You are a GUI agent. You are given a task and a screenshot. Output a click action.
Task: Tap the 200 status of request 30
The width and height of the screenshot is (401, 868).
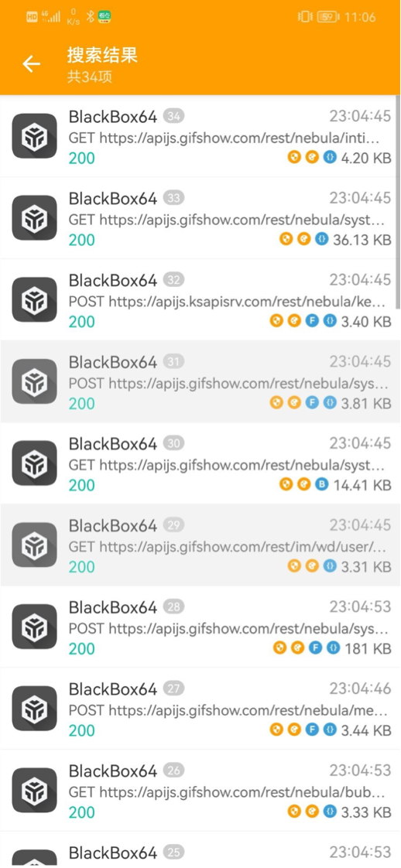pos(82,485)
